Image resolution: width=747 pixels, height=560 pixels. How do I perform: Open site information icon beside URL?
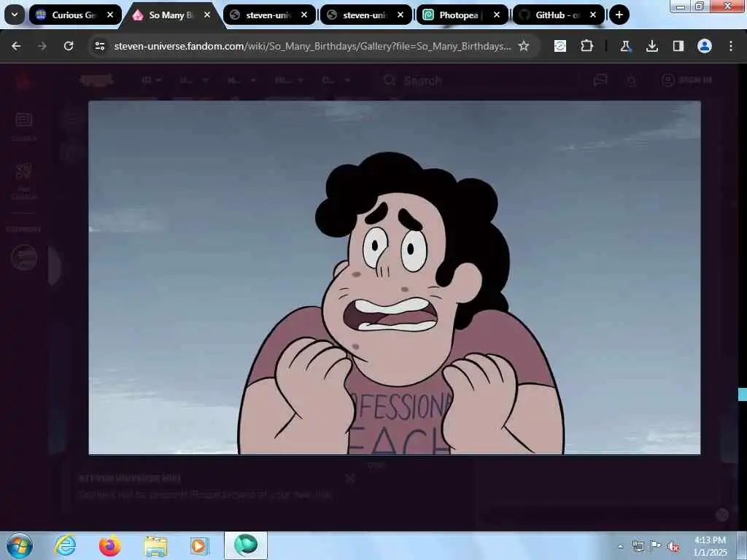click(x=100, y=46)
